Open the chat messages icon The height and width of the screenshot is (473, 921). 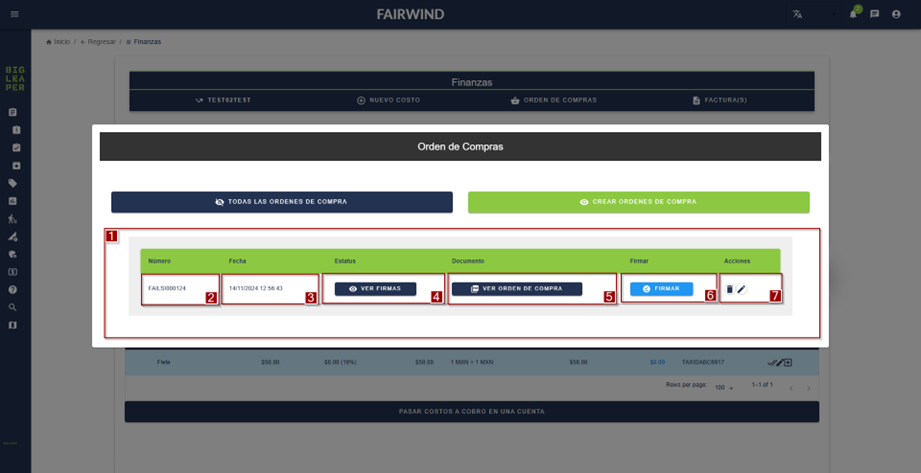[875, 14]
